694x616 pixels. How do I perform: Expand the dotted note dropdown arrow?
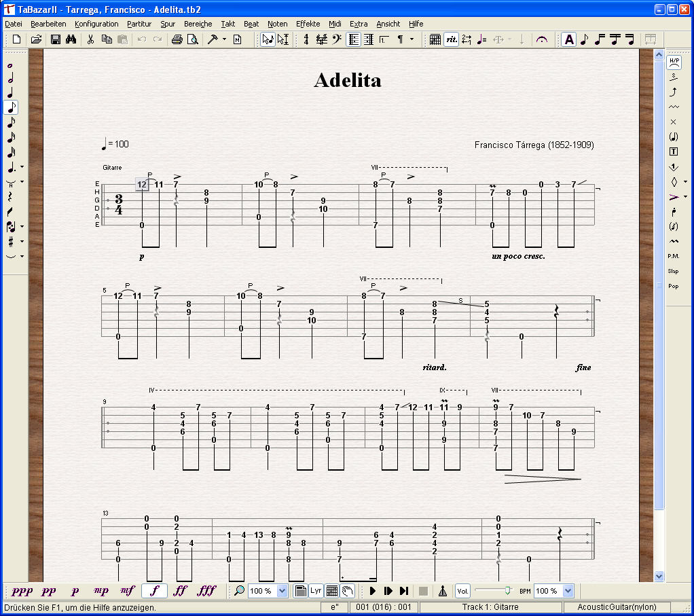(22, 166)
